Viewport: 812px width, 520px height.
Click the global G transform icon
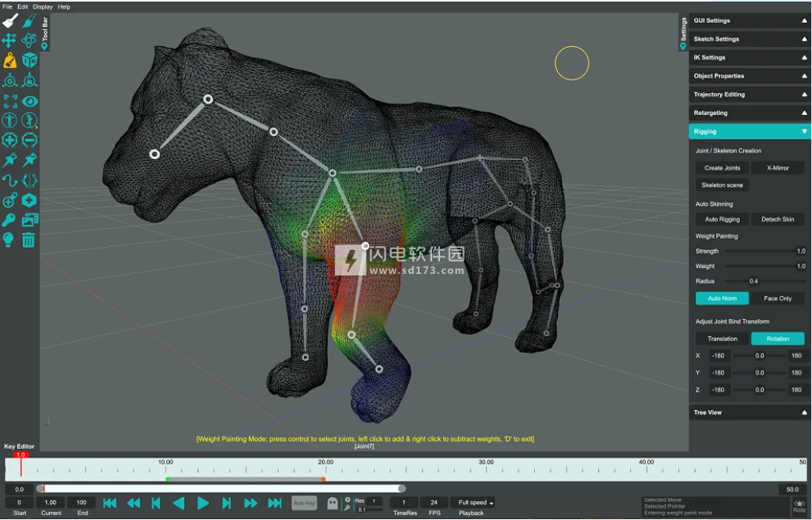(9, 80)
